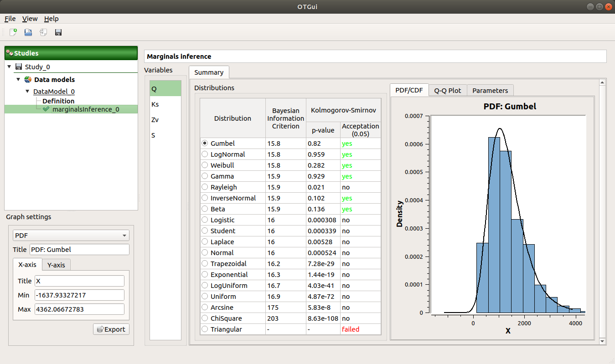Collapse the Study_0 tree node
Viewport: 615px width, 364px height.
tap(9, 67)
